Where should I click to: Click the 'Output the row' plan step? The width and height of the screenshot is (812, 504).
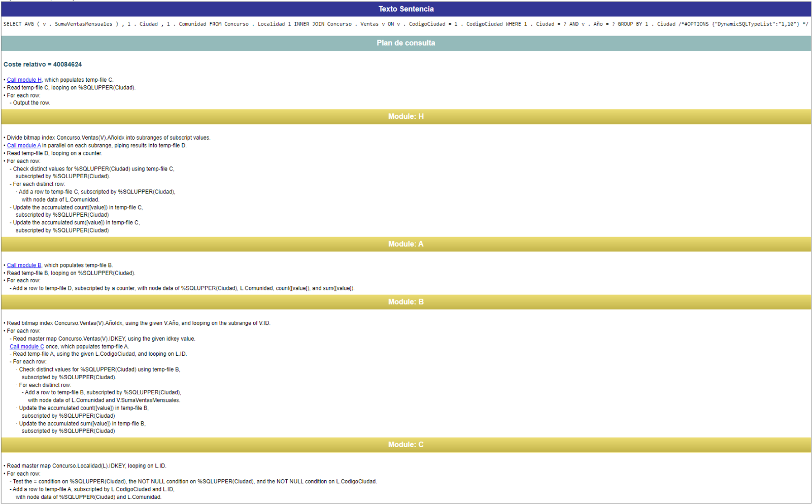point(31,103)
